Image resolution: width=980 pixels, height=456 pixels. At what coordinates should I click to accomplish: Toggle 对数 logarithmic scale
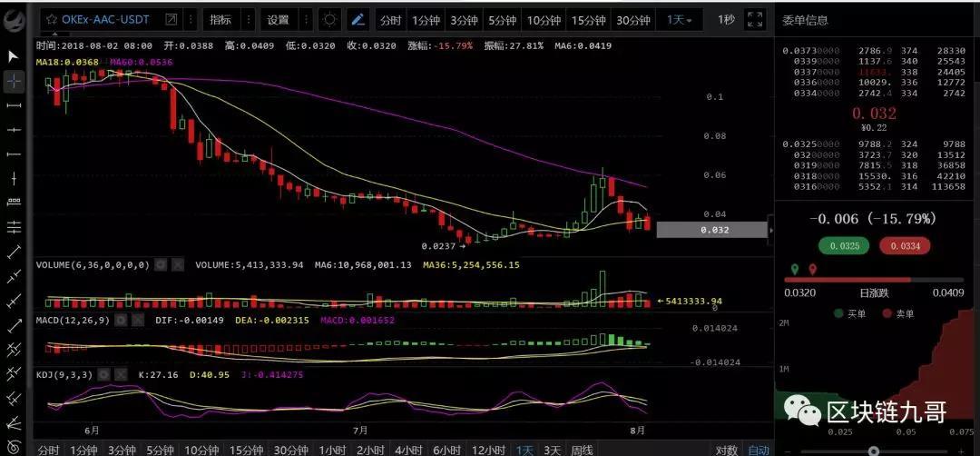point(727,450)
